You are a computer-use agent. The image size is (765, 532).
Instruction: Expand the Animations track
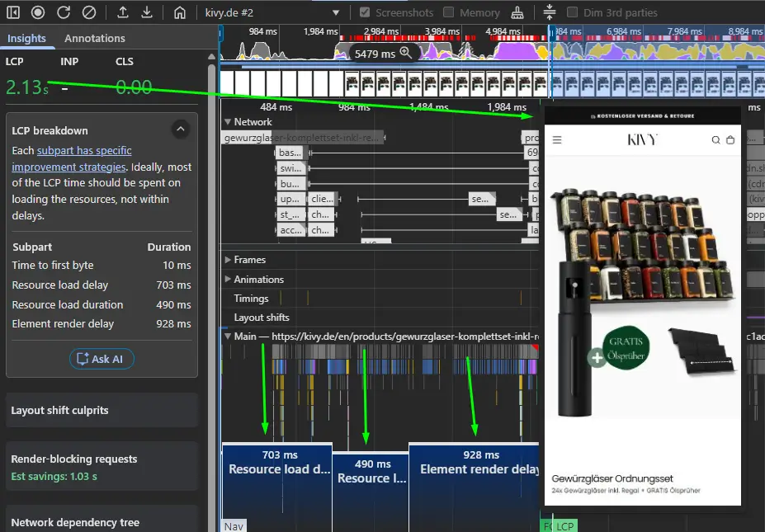point(227,280)
